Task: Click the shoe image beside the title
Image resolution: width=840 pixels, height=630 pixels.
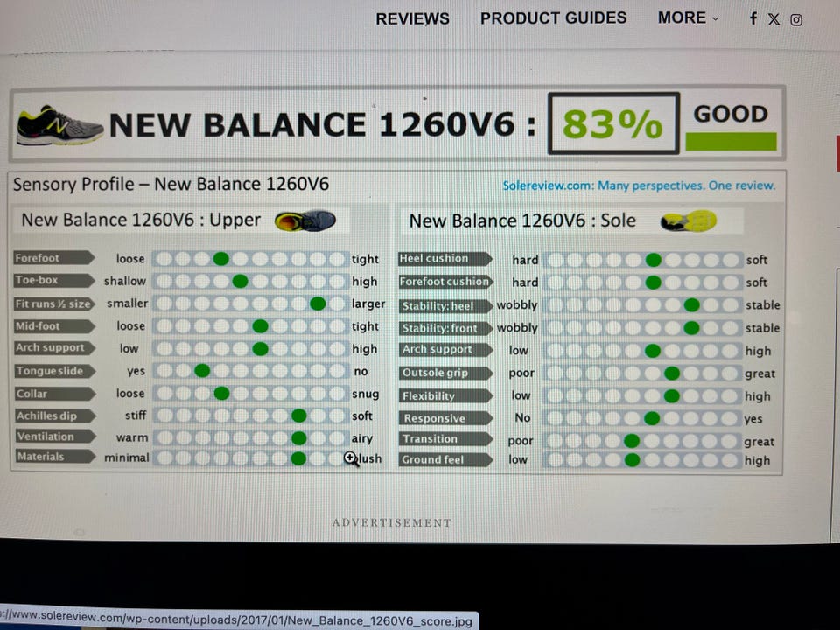Action: [x=59, y=125]
